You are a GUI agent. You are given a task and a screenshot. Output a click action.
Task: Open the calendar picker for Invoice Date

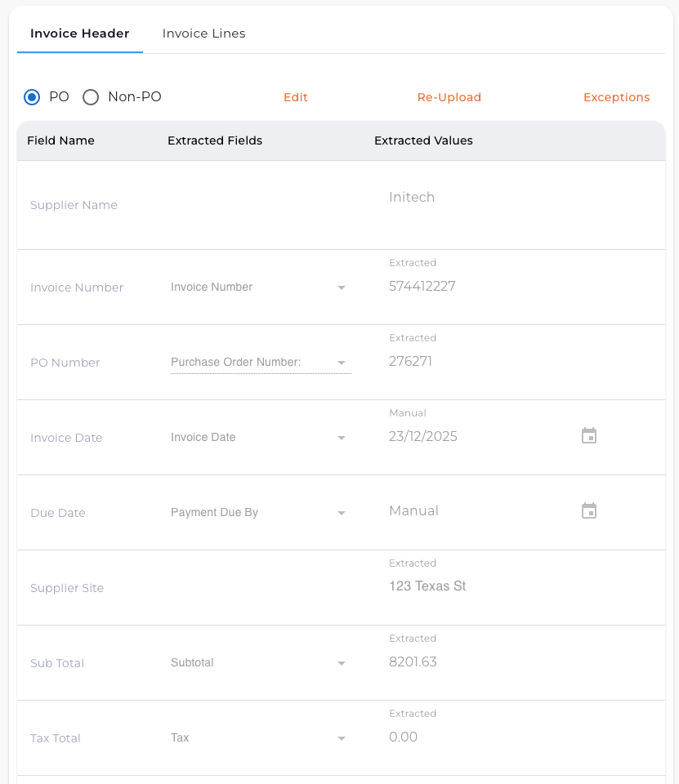coord(589,435)
